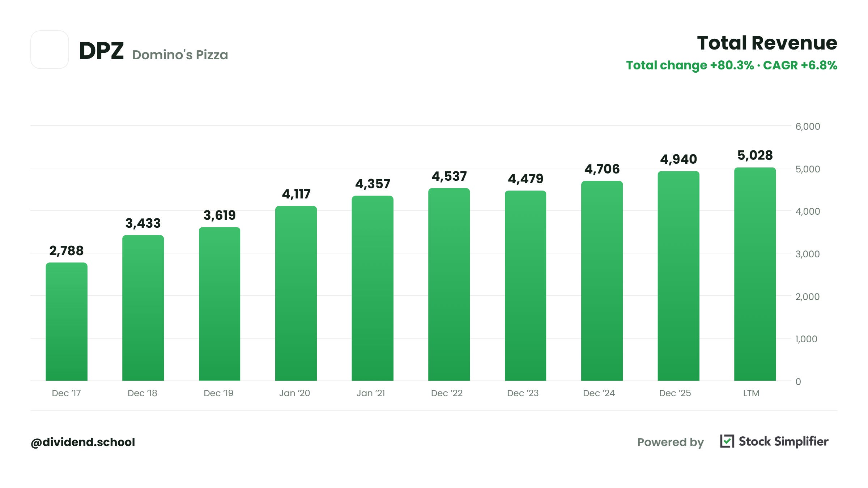This screenshot has height=488, width=868.
Task: Click the empty company logo box beside DPZ
Action: pyautogui.click(x=50, y=50)
